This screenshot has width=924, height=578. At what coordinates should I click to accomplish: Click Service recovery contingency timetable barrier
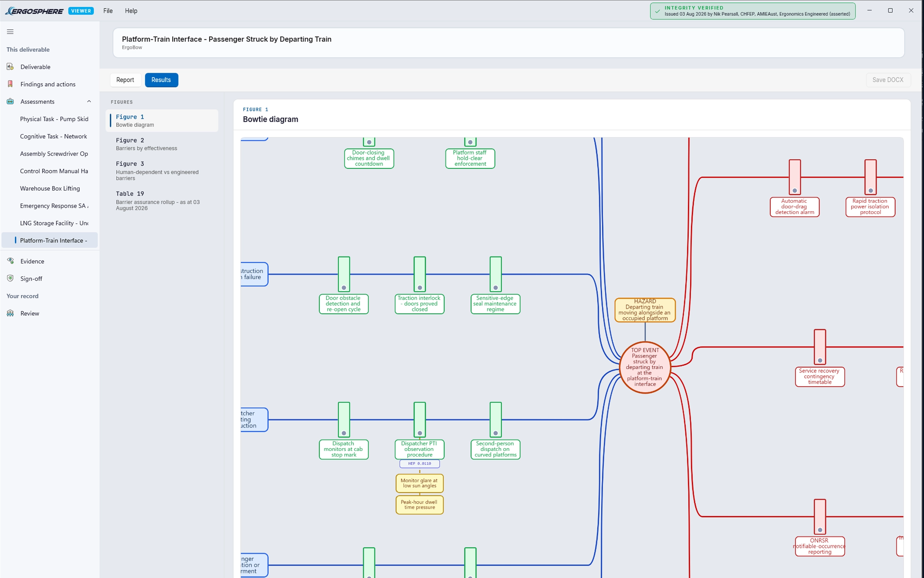[820, 377]
